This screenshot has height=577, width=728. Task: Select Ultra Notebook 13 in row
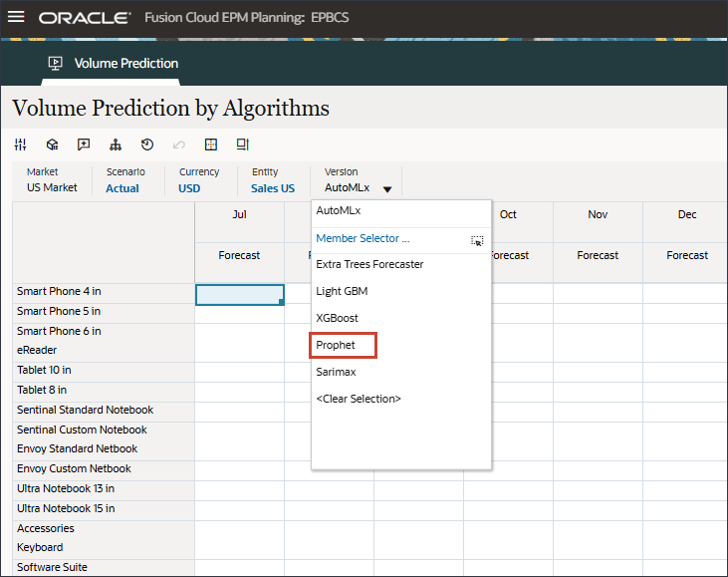[66, 489]
